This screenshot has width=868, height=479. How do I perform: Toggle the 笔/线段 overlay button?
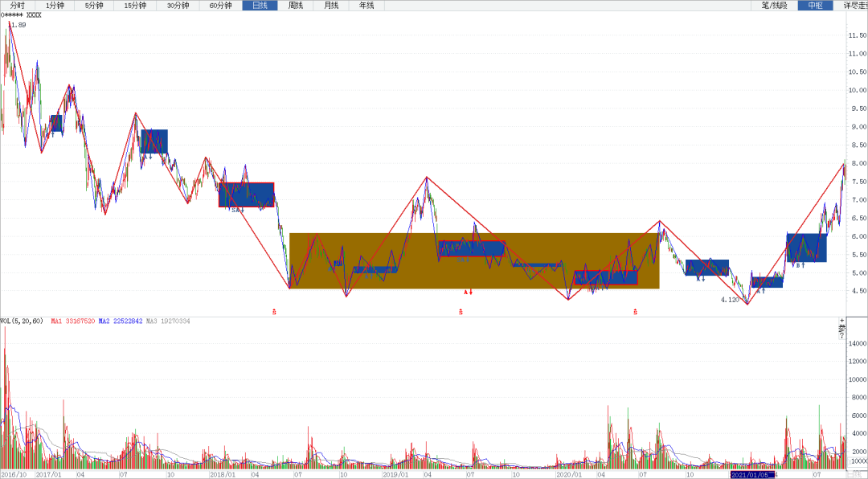point(774,6)
